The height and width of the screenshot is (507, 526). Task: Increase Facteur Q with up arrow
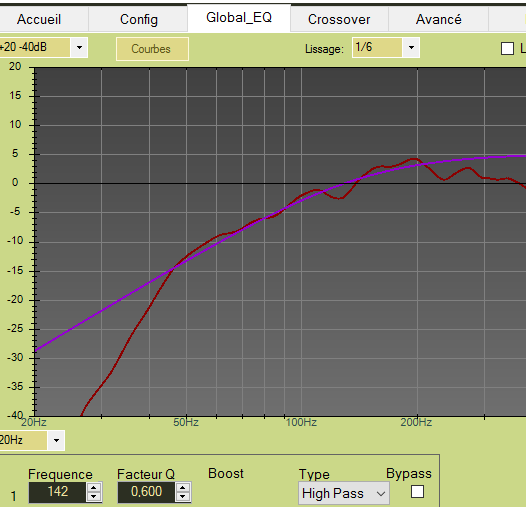183,488
